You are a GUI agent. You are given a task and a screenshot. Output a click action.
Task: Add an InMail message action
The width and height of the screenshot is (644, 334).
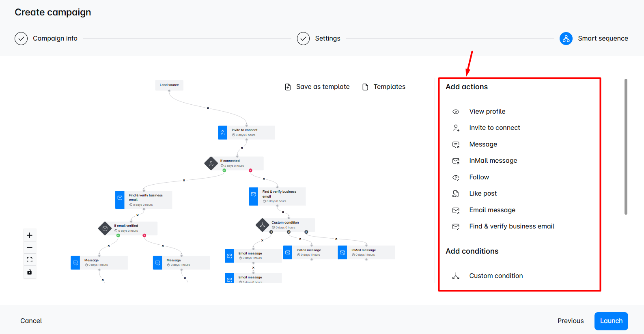coord(493,161)
